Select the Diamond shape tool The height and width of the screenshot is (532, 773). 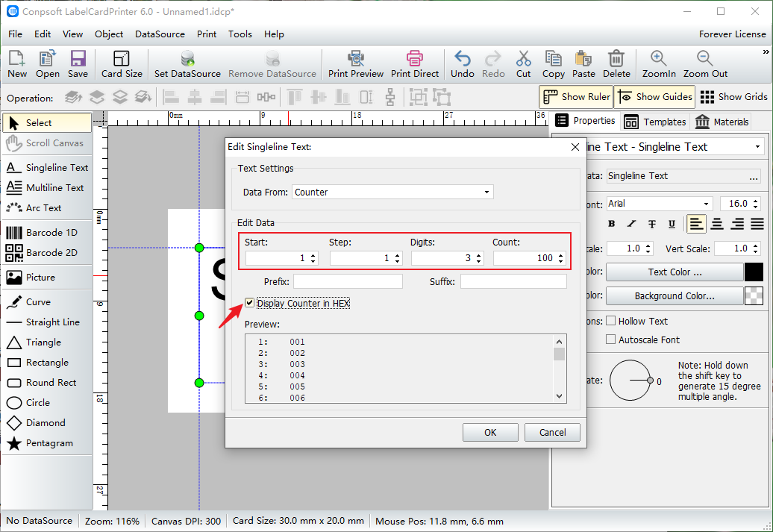(x=47, y=423)
